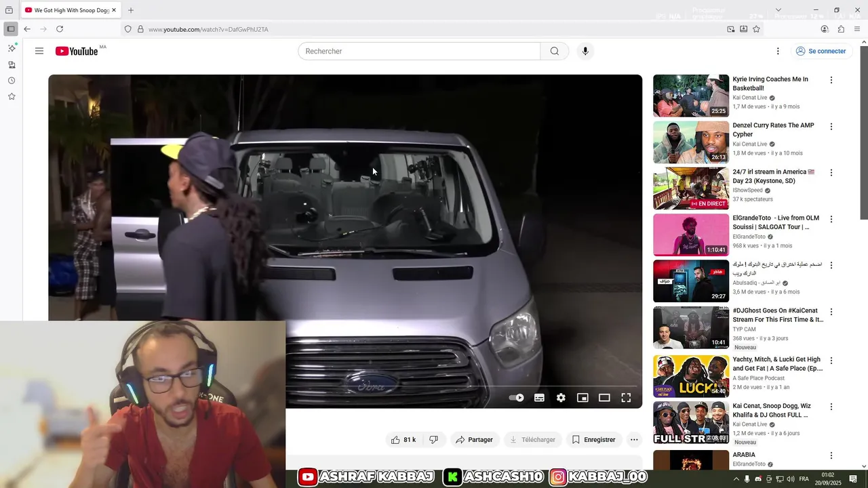The height and width of the screenshot is (488, 868).
Task: Open 24/7 irl stream in America title
Action: pyautogui.click(x=774, y=176)
